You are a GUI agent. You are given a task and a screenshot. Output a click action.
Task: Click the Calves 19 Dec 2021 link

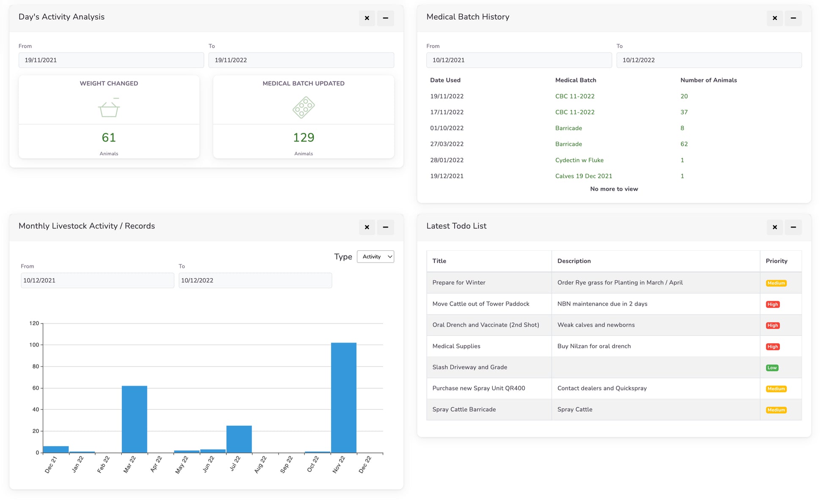[x=583, y=176]
